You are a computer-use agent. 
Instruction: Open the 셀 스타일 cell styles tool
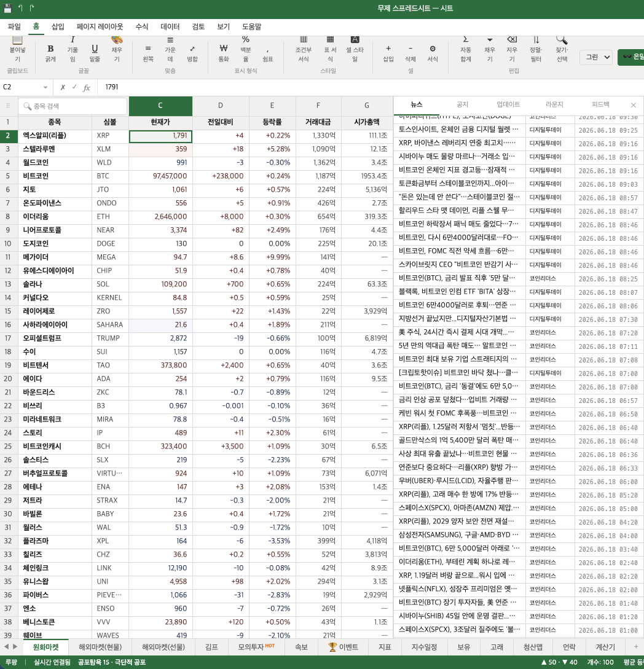tap(355, 49)
